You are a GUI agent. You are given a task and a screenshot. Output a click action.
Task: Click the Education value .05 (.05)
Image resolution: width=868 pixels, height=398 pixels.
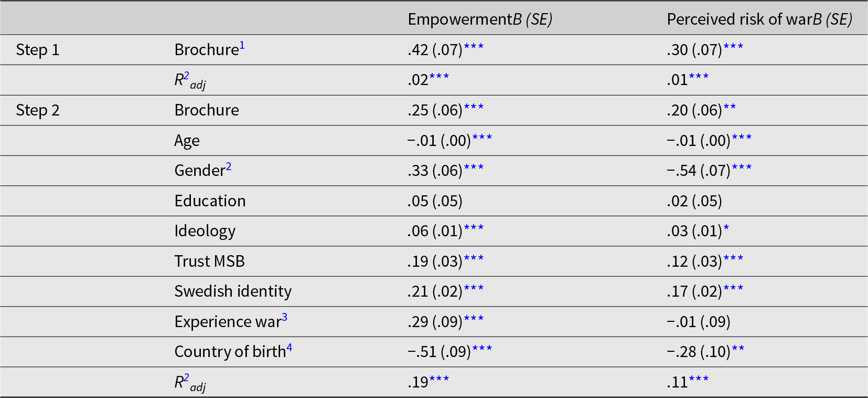tap(435, 201)
